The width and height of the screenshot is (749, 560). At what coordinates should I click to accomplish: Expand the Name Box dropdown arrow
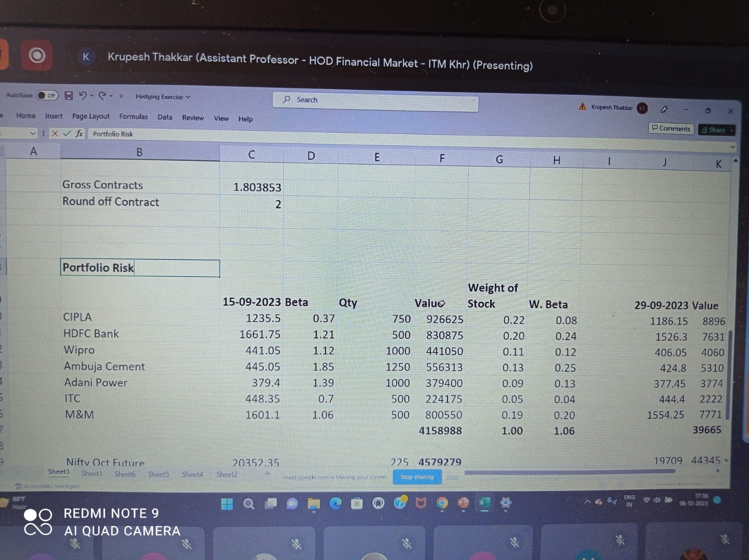(32, 133)
